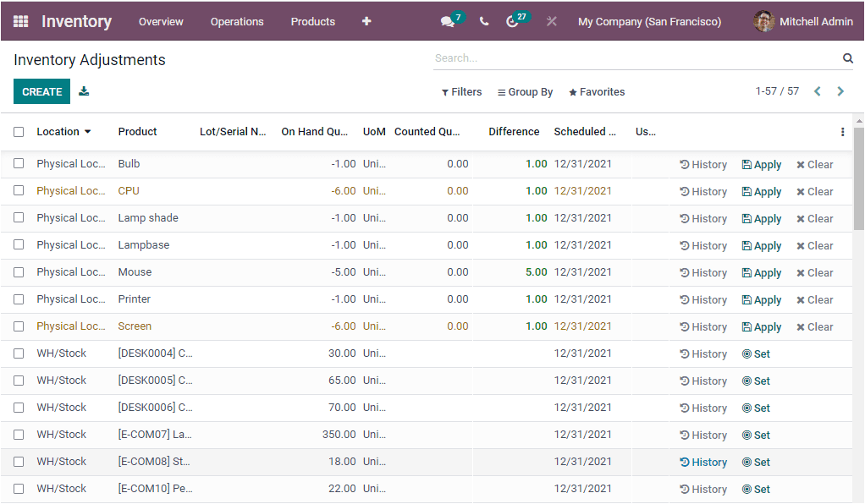865x504 pixels.
Task: Toggle the select-all checkbox in the header
Action: [x=19, y=132]
